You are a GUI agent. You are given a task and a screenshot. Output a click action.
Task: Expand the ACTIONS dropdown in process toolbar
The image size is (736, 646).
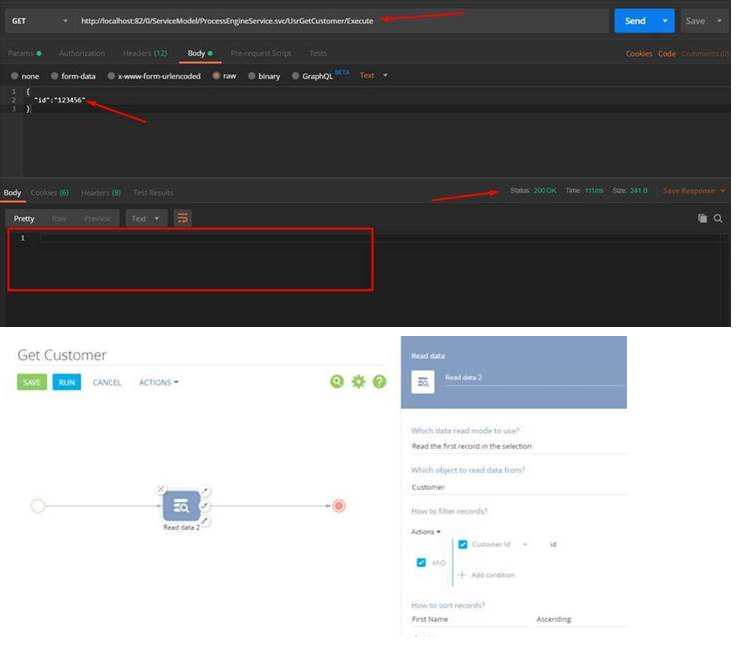158,382
